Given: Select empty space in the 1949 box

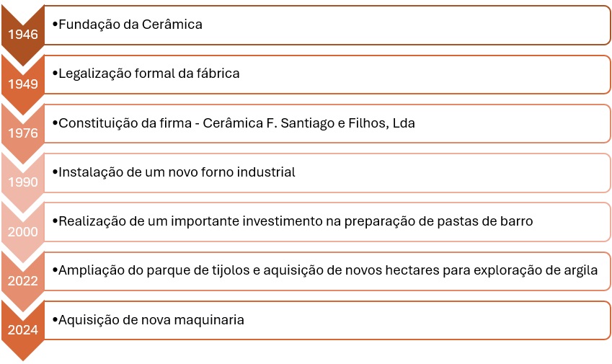Looking at the screenshot, I should pos(425,74).
